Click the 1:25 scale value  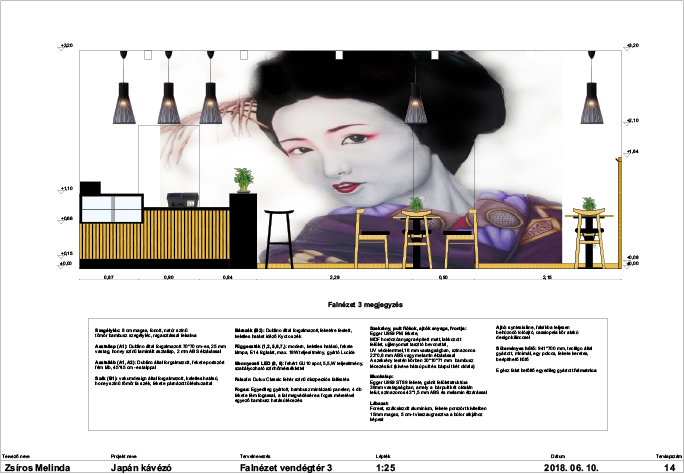point(386,467)
